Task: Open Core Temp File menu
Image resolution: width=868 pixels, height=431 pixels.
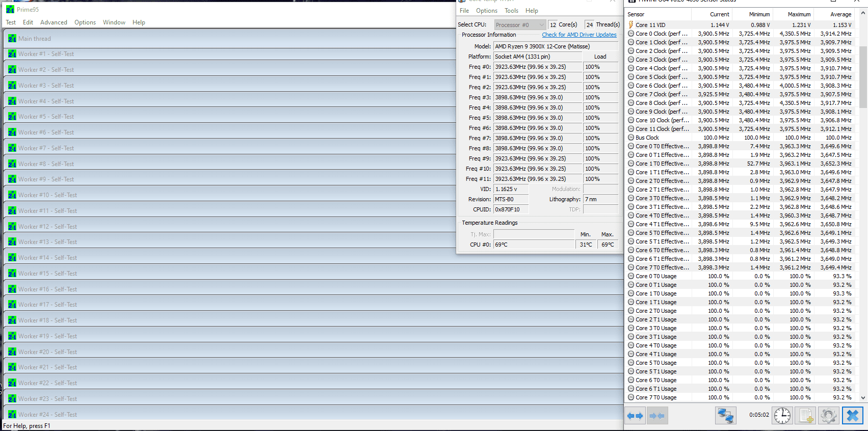Action: pyautogui.click(x=464, y=11)
